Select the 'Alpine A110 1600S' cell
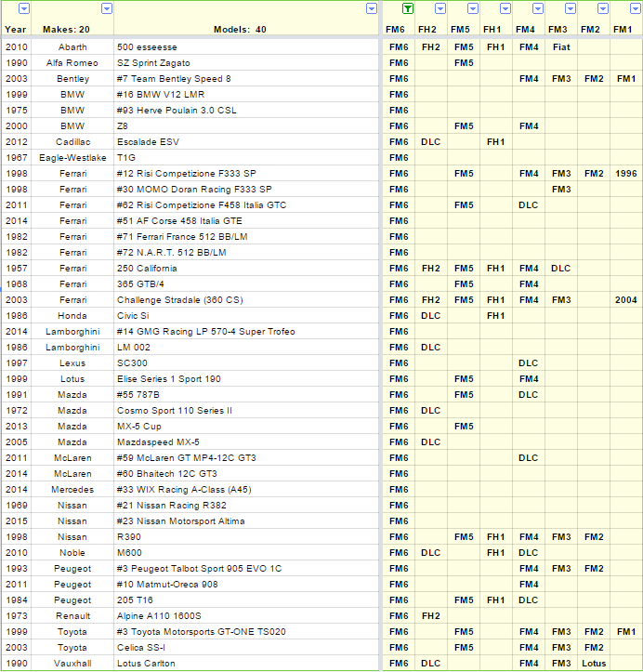The width and height of the screenshot is (643, 672). (x=246, y=616)
